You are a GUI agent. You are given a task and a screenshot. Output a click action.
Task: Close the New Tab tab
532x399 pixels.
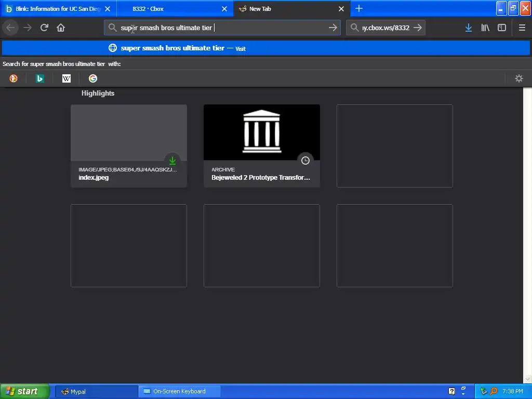[341, 9]
